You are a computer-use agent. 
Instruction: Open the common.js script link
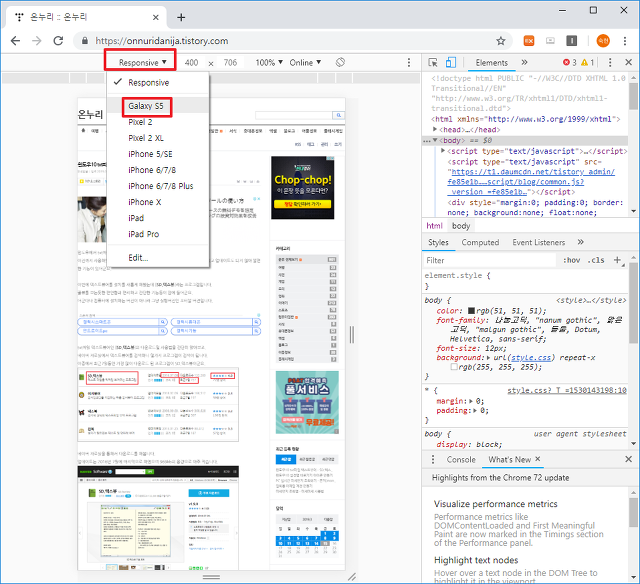pos(531,182)
